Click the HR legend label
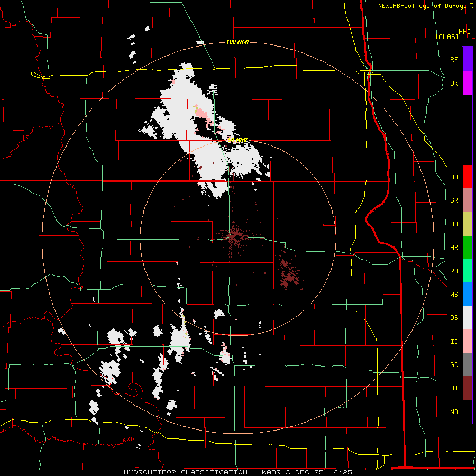The width and height of the screenshot is (476, 476). click(x=454, y=248)
